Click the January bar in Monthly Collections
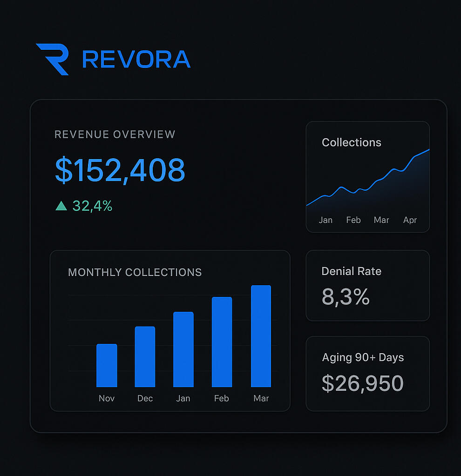The image size is (461, 476). point(183,349)
